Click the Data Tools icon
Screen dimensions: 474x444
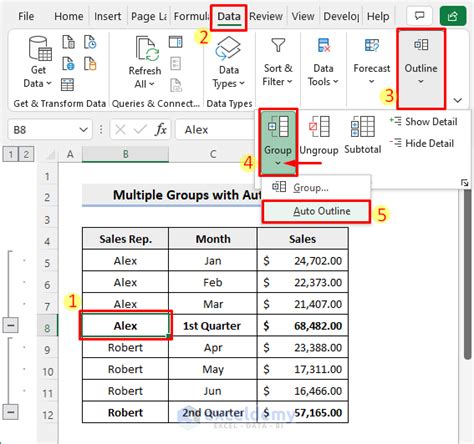click(324, 45)
